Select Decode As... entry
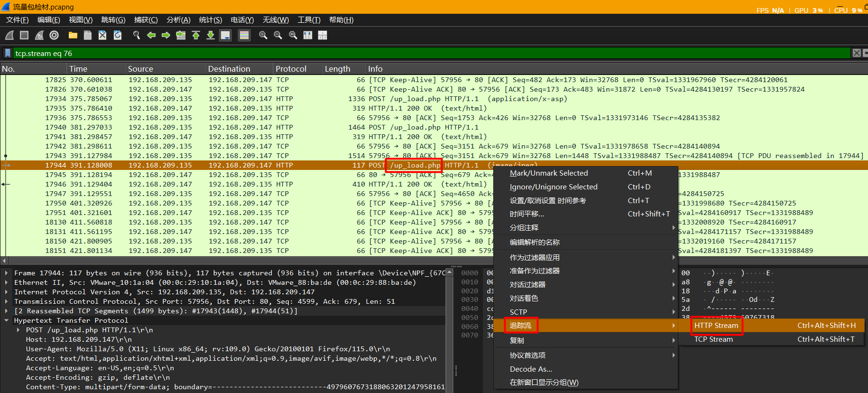The image size is (868, 393). click(x=586, y=369)
